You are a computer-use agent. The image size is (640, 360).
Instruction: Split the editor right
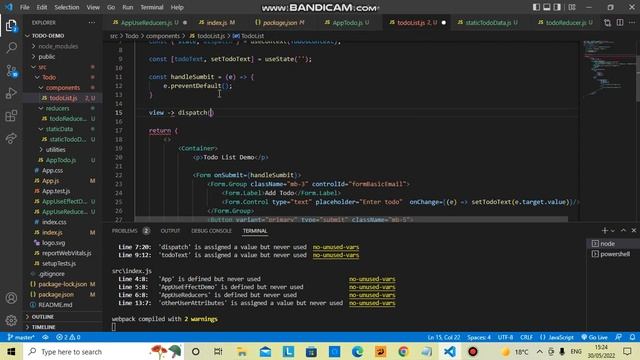(x=620, y=23)
